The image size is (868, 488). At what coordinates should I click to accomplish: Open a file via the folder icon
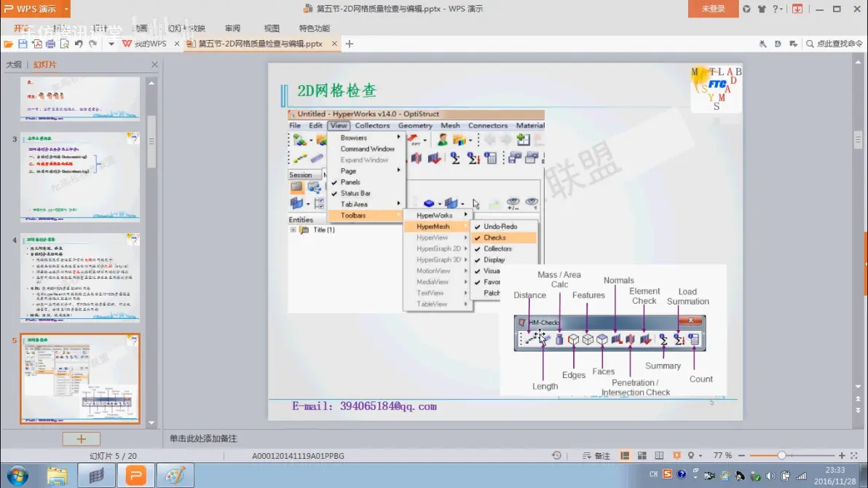coord(8,44)
